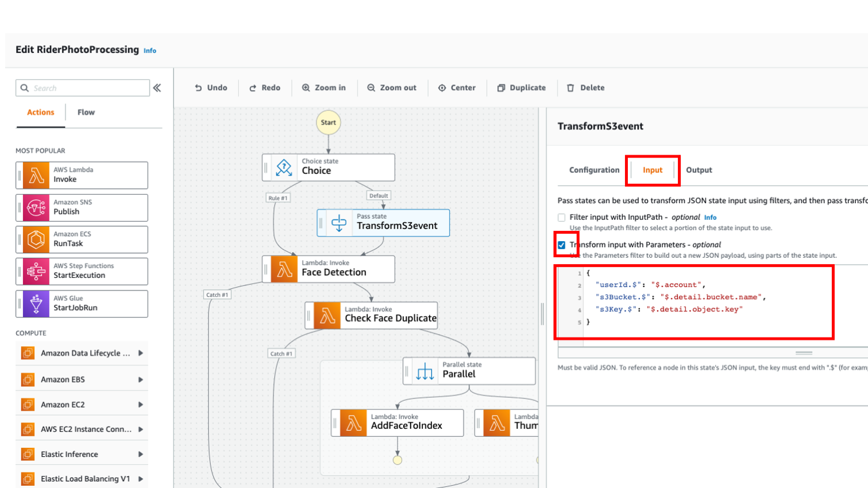
Task: Click the Amazon Data Lifecycle icon
Action: [28, 353]
